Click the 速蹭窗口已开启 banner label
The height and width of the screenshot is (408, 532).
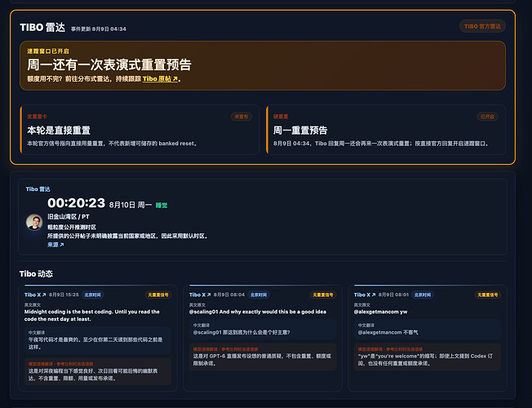tap(48, 51)
